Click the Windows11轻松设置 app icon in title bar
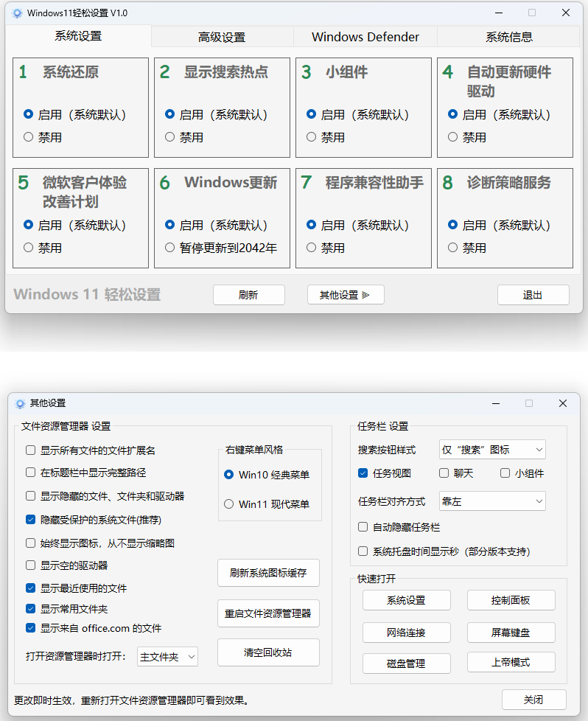The image size is (588, 721). pos(18,13)
